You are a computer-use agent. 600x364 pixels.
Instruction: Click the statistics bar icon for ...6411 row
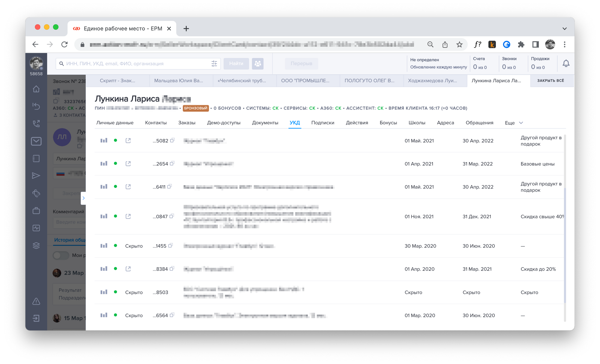(104, 187)
